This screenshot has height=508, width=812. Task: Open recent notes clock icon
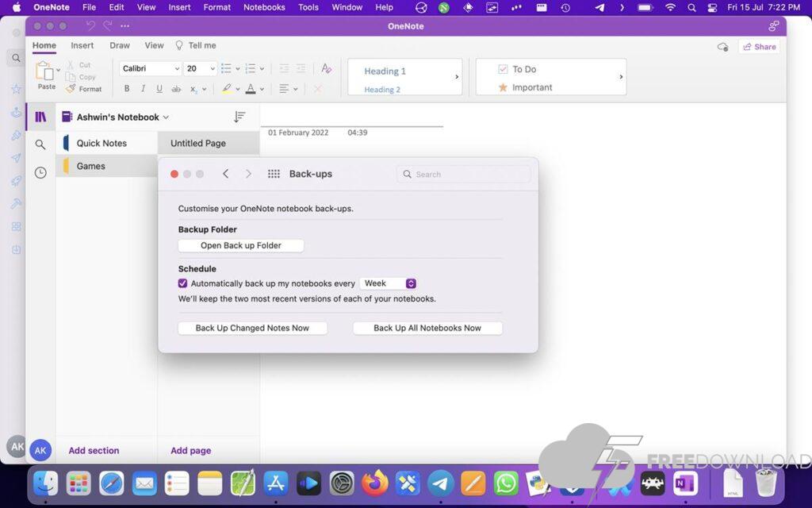[x=40, y=172]
